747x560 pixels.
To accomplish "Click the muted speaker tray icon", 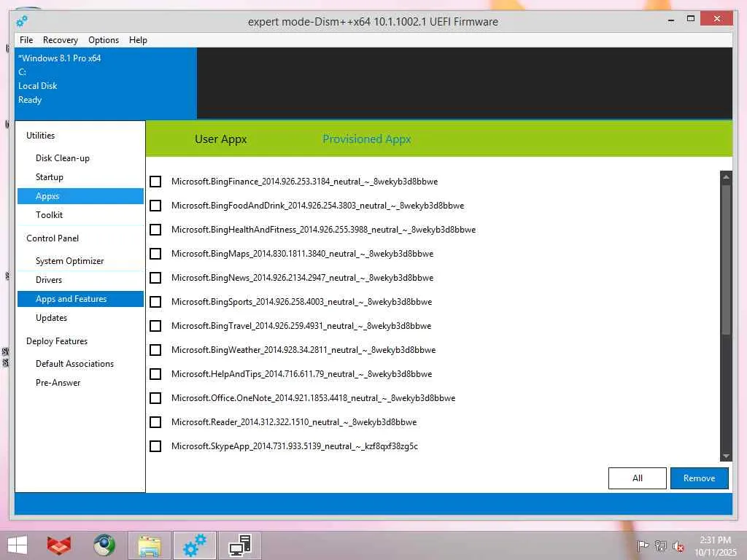I will 678,546.
